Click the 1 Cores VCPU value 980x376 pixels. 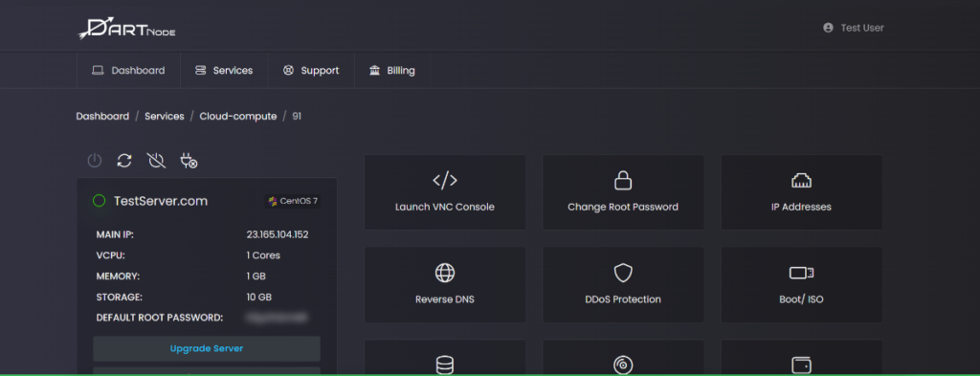[x=263, y=255]
